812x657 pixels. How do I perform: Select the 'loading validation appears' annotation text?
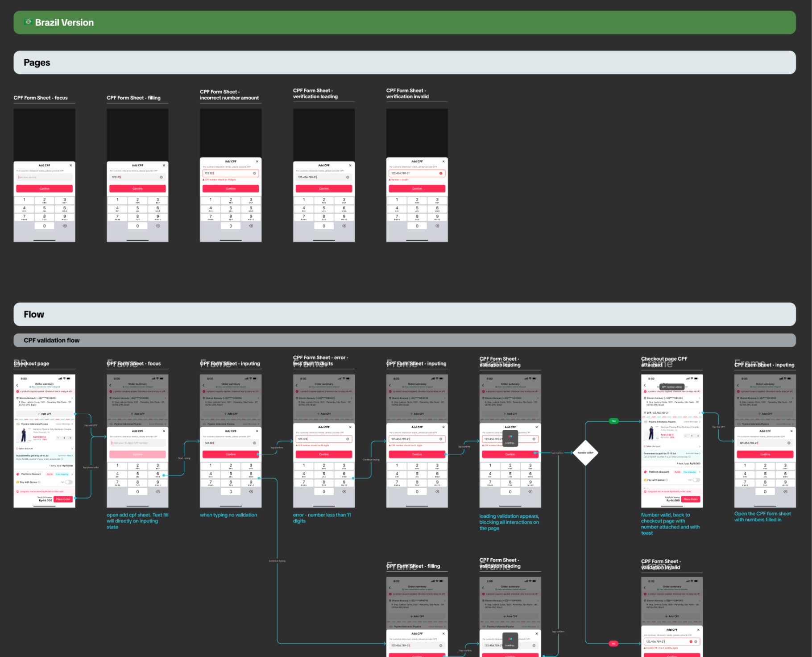[x=509, y=522]
